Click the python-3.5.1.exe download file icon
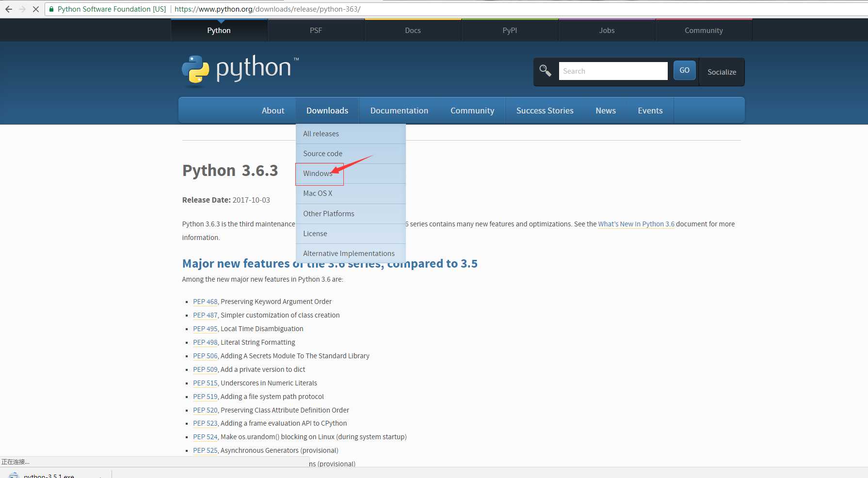Image resolution: width=868 pixels, height=478 pixels. point(14,476)
